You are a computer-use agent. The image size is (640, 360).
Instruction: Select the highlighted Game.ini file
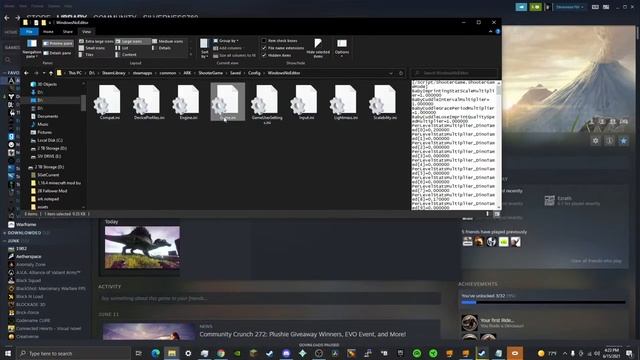(227, 102)
